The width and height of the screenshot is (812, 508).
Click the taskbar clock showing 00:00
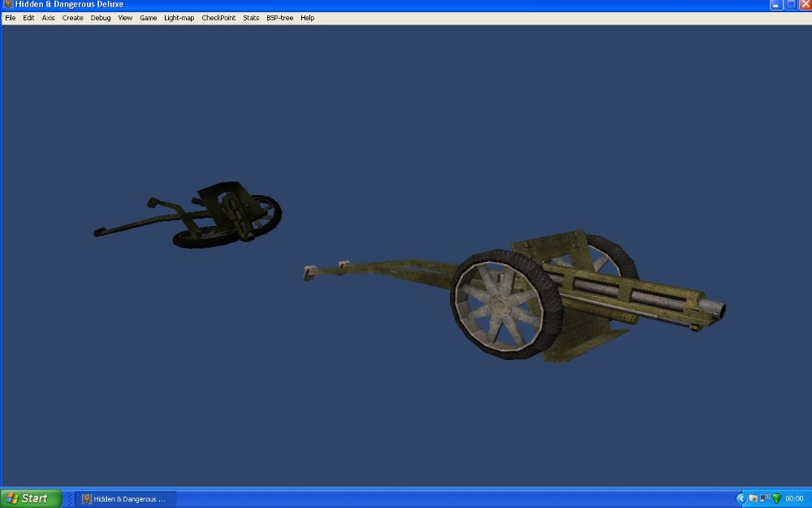tap(794, 499)
